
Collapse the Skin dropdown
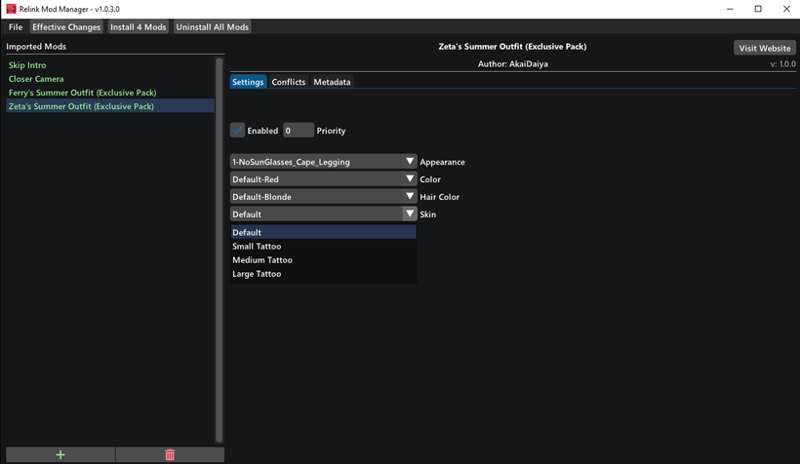(323, 214)
